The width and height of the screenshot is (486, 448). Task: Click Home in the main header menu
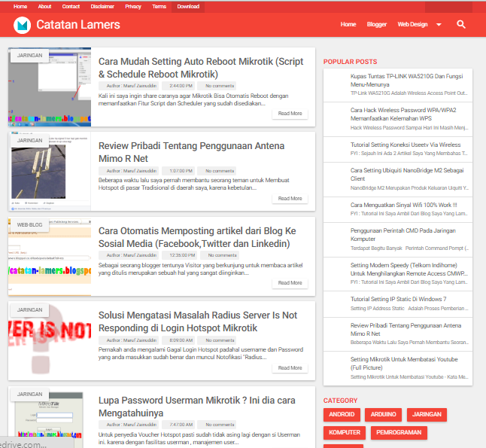click(x=348, y=24)
